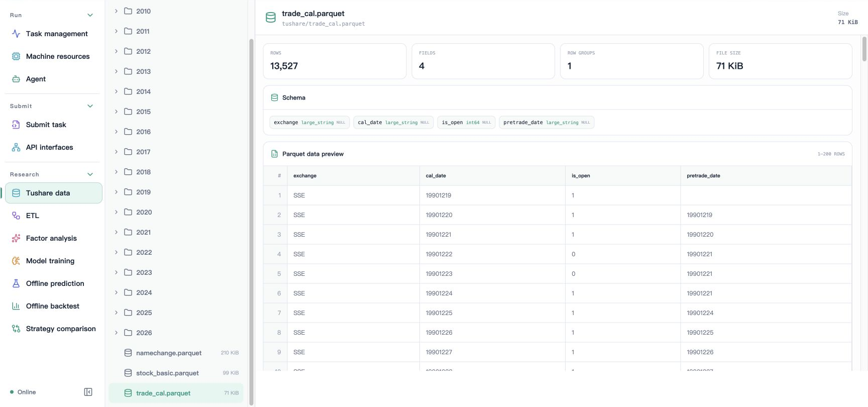Image resolution: width=868 pixels, height=407 pixels.
Task: Select the 2024 folder
Action: tap(176, 292)
